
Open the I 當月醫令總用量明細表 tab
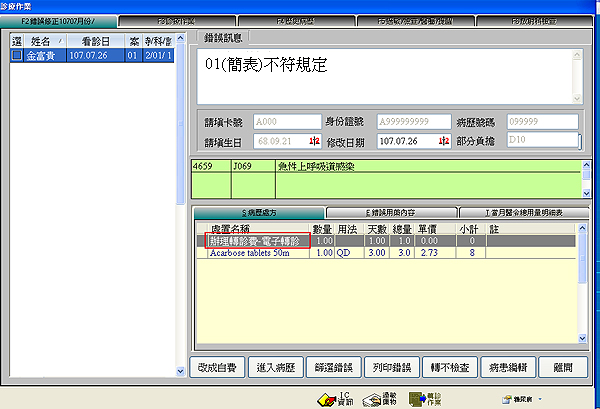pyautogui.click(x=523, y=212)
